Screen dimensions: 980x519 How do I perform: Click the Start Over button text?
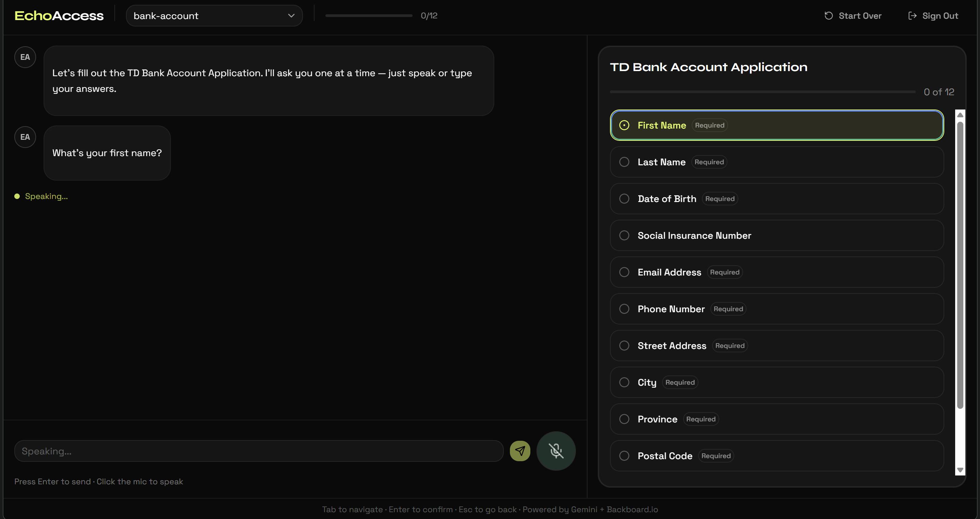(x=860, y=16)
